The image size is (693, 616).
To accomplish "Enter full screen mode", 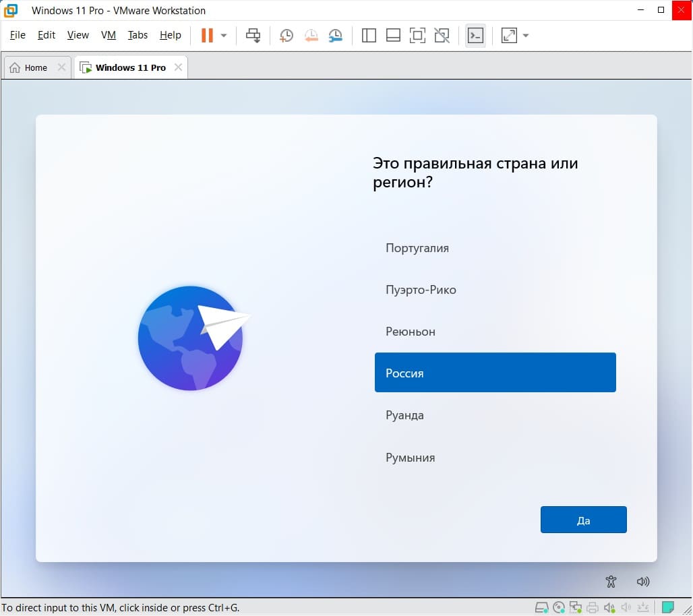I will pos(417,35).
